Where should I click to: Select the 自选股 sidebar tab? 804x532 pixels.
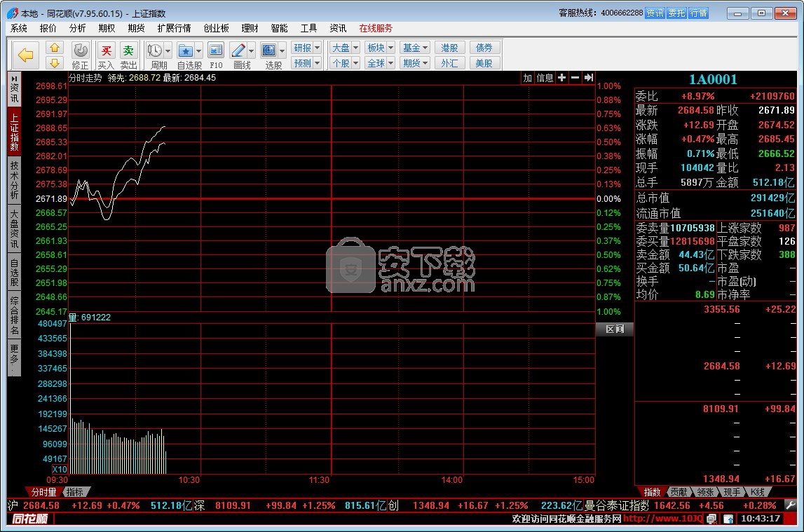click(14, 273)
